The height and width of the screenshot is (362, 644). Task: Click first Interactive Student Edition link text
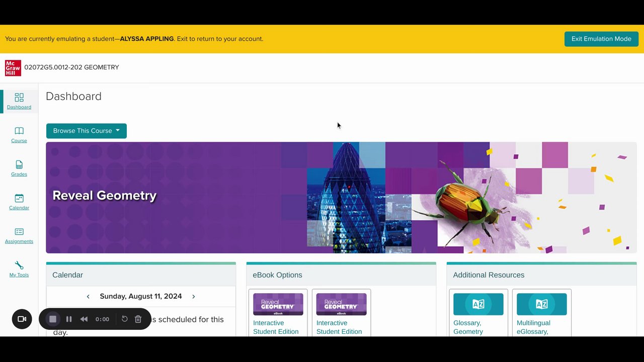(x=276, y=327)
